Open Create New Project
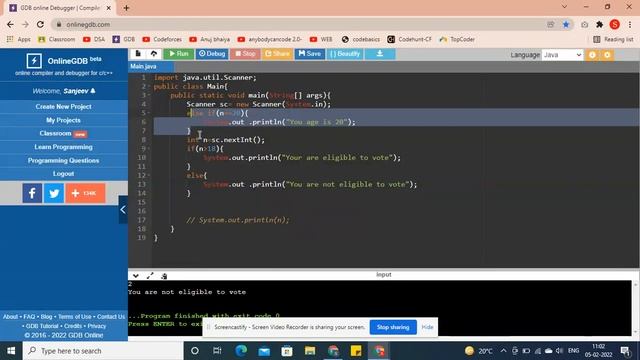Screen dimensions: 640x360 pyautogui.click(x=64, y=107)
